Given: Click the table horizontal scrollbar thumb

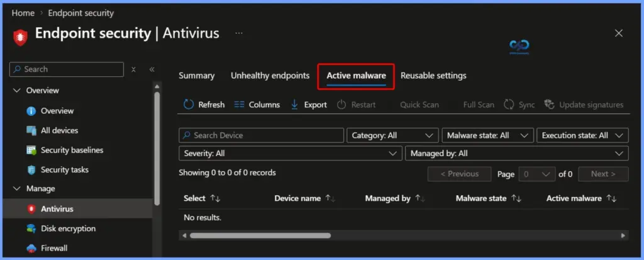Looking at the screenshot, I should pyautogui.click(x=260, y=235).
